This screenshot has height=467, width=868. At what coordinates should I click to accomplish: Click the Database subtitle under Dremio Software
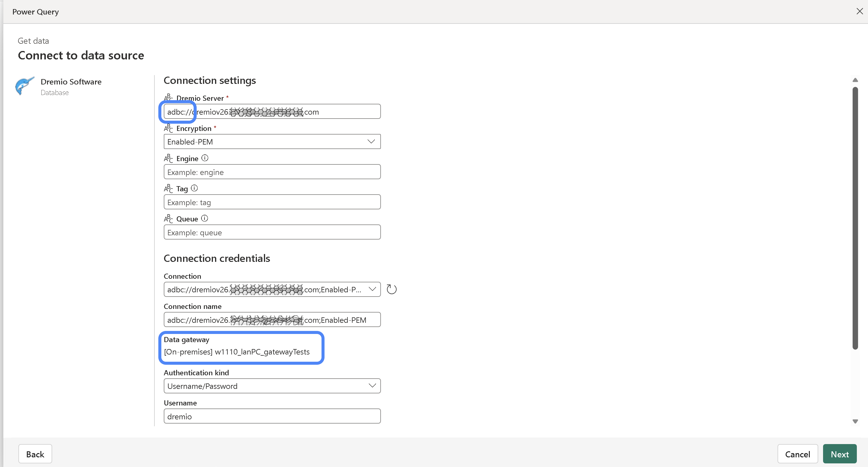(x=55, y=93)
